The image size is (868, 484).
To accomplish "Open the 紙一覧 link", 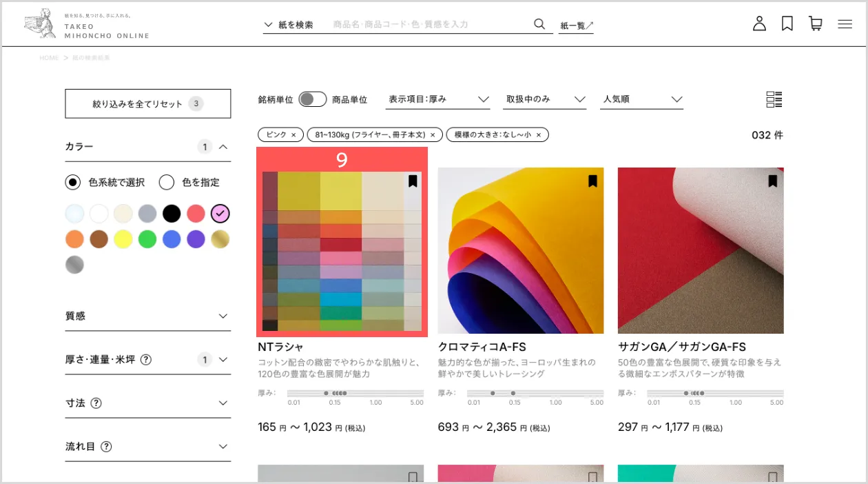I will coord(576,26).
